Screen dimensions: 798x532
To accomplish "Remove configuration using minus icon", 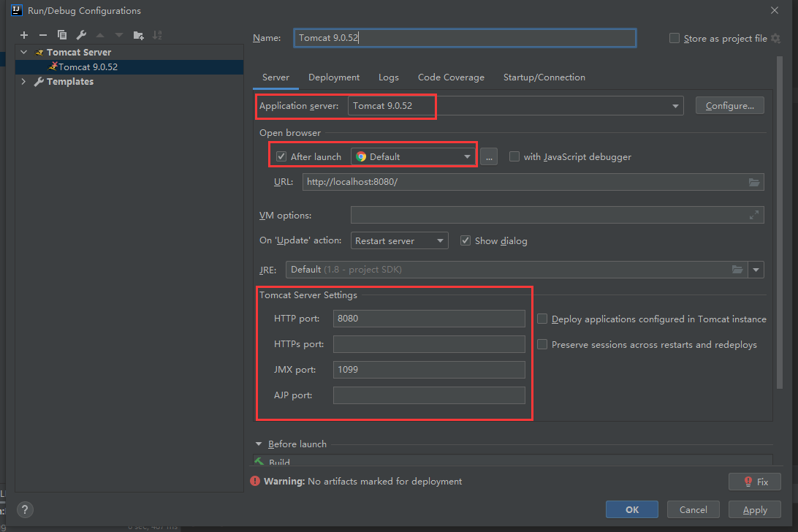I will coord(43,35).
